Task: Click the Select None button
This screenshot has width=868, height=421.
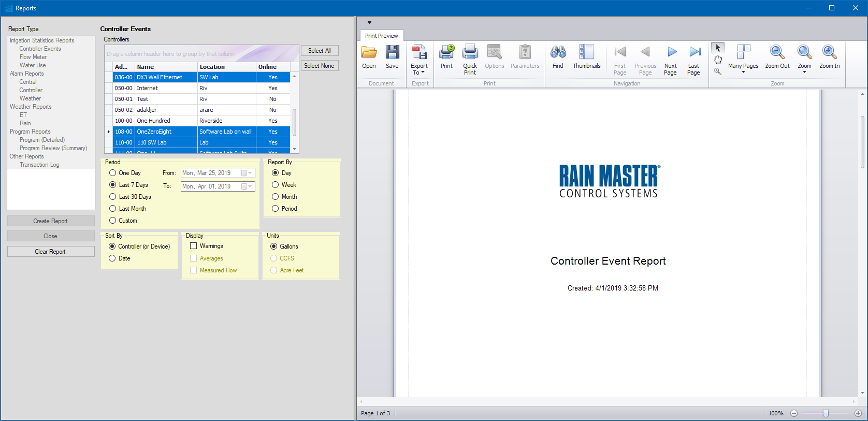Action: 320,66
